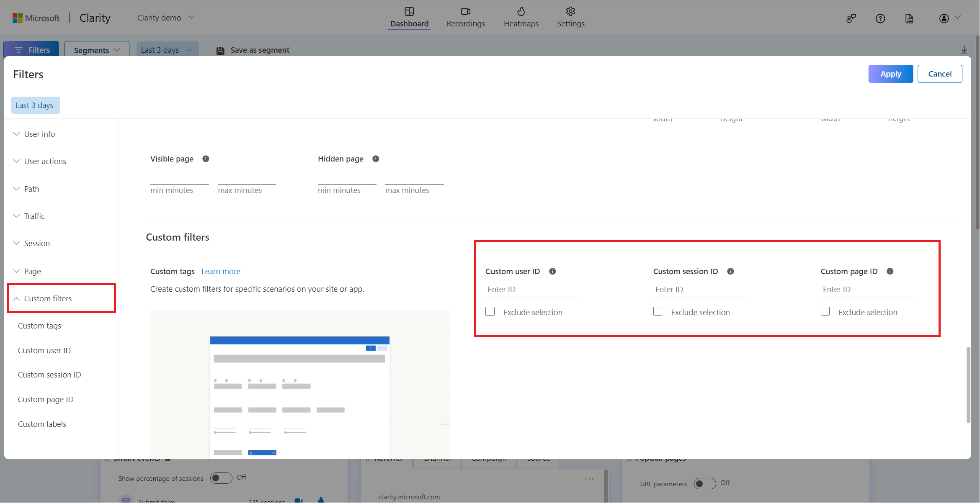Check Exclude selection under Custom session ID
The image size is (980, 503).
coord(658,311)
